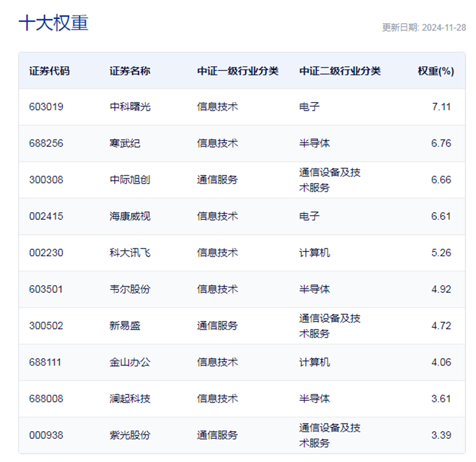
Task: Click the weight value 6.66
Action: pos(441,180)
